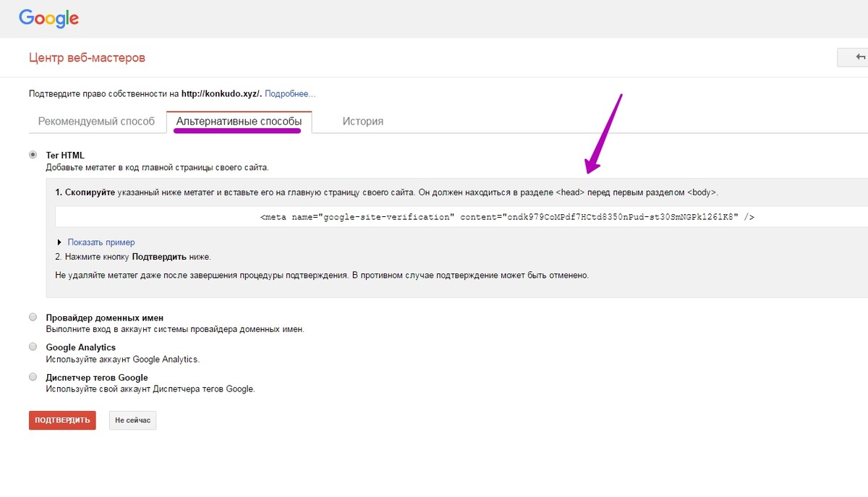The width and height of the screenshot is (868, 497).
Task: Click the red ПОДТВЕРДИТЬ button
Action: click(x=62, y=420)
